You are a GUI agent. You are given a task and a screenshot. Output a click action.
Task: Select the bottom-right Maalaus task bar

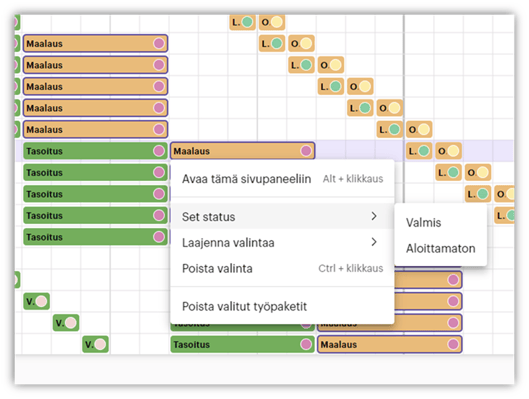coord(389,344)
